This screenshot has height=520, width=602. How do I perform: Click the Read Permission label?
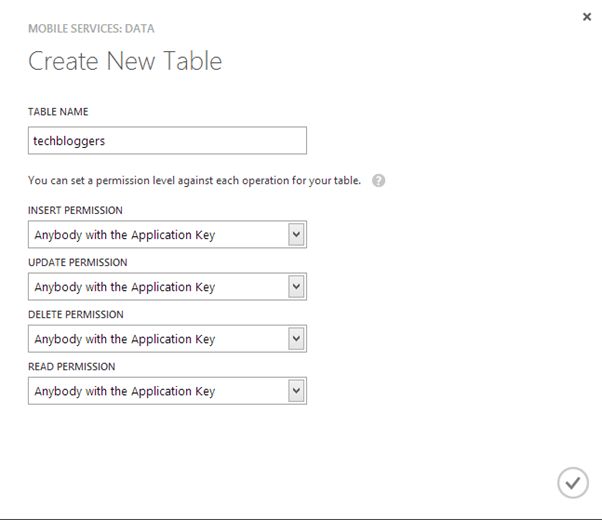tap(71, 367)
